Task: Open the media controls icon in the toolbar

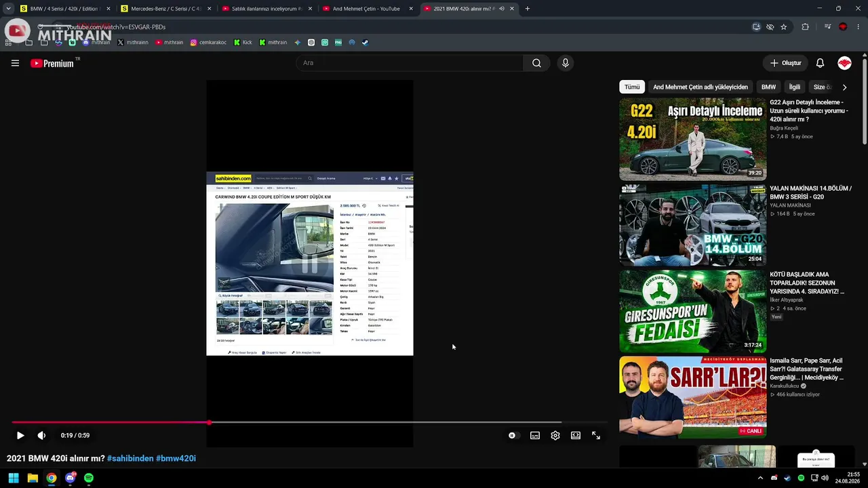Action: [x=828, y=27]
